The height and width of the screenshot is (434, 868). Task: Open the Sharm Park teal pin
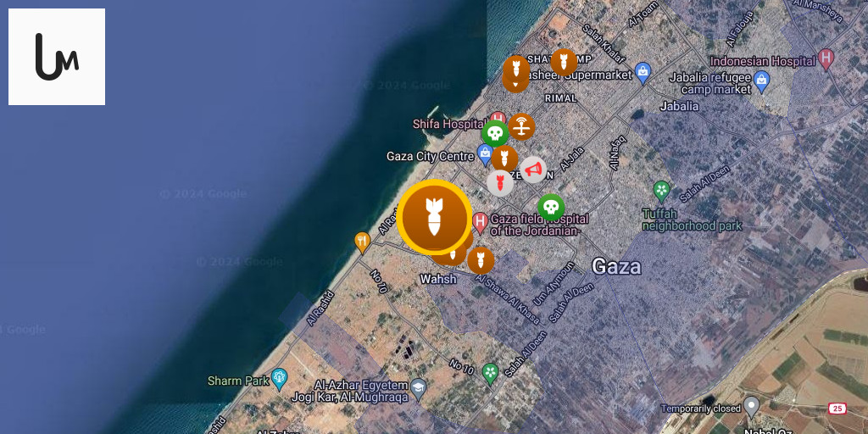click(x=280, y=380)
